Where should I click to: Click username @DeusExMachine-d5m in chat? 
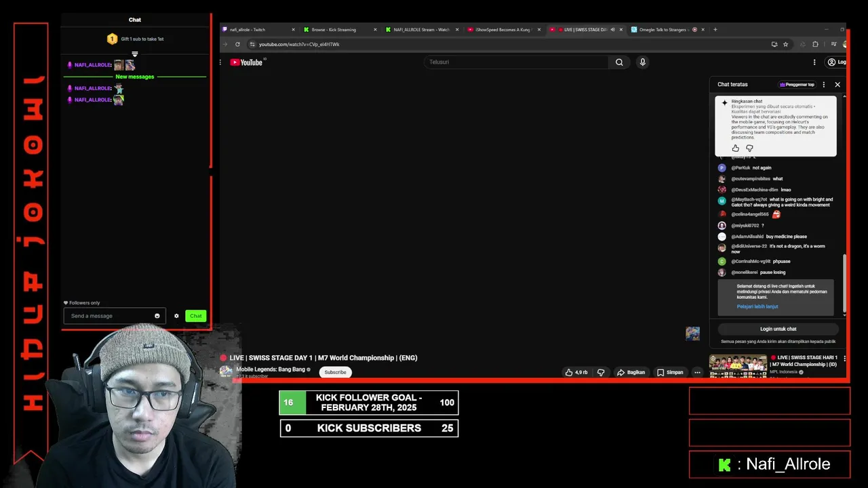(x=755, y=190)
